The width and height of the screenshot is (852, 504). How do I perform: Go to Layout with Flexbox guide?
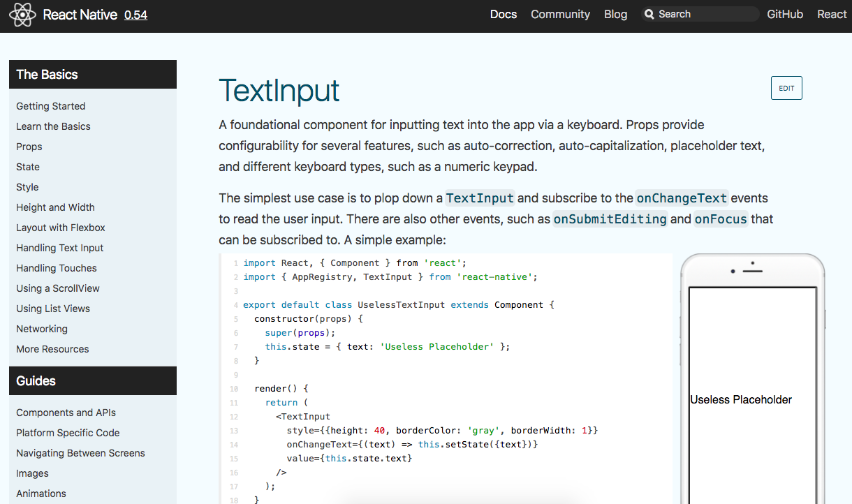click(x=60, y=228)
